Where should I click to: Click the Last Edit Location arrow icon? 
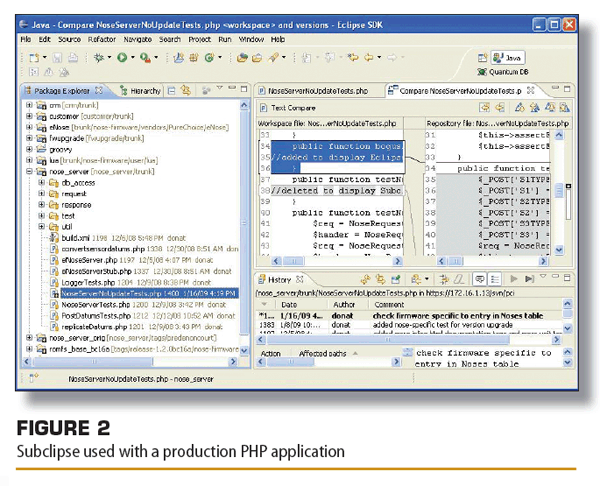[353, 57]
